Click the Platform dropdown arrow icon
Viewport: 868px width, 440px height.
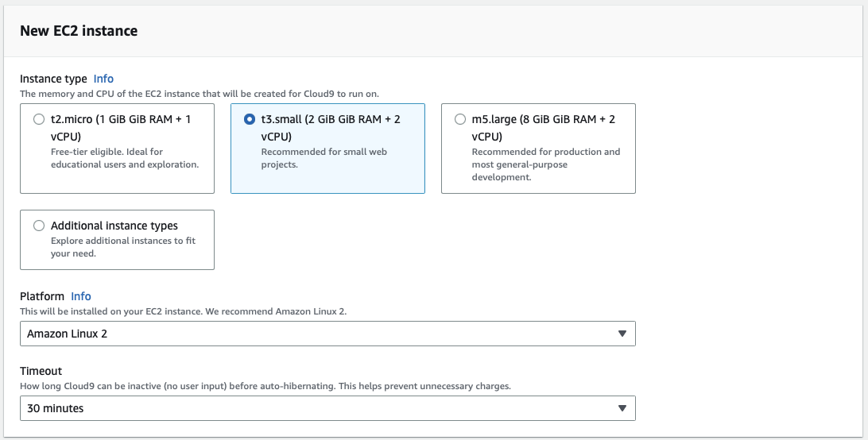622,334
